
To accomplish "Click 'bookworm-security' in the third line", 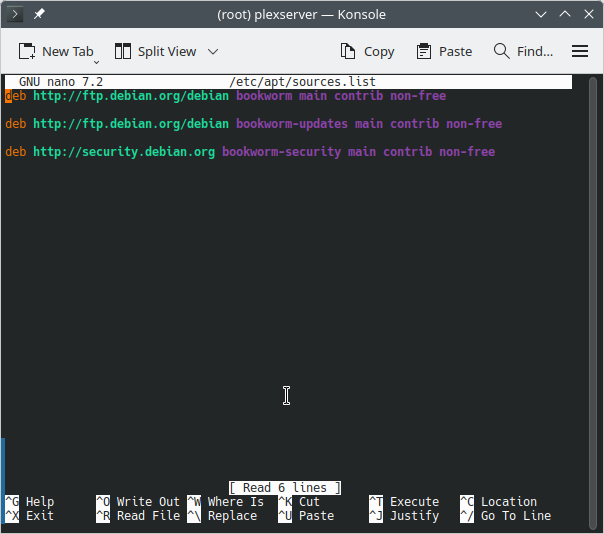I will coord(281,152).
